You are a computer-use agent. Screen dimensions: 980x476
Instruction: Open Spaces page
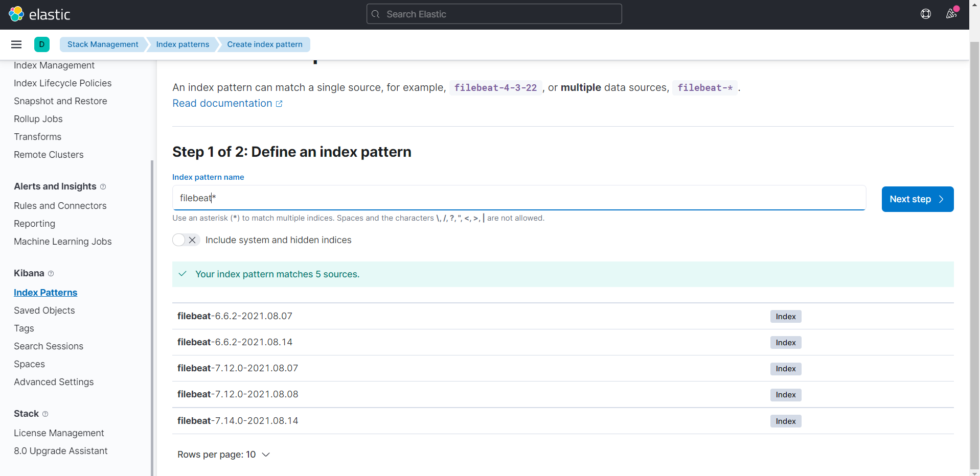pyautogui.click(x=30, y=364)
